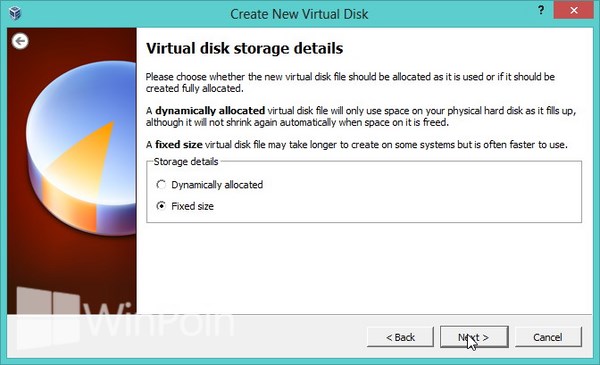The image size is (600, 365).
Task: Click the bold 'fixed size' text in description
Action: click(x=179, y=145)
